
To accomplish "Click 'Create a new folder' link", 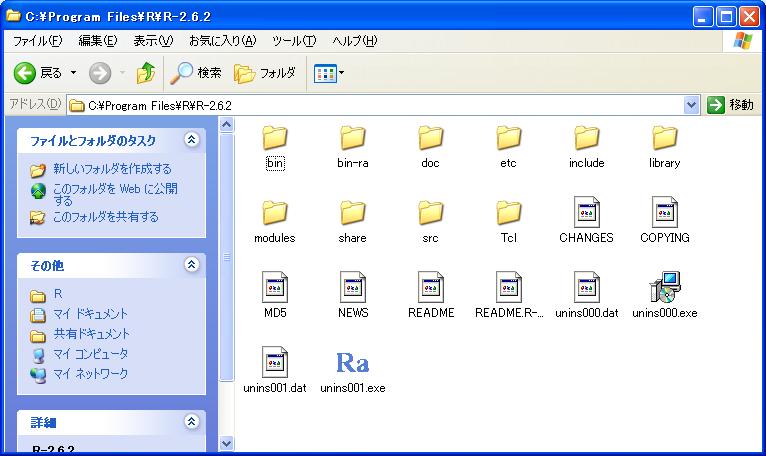I will [x=111, y=169].
